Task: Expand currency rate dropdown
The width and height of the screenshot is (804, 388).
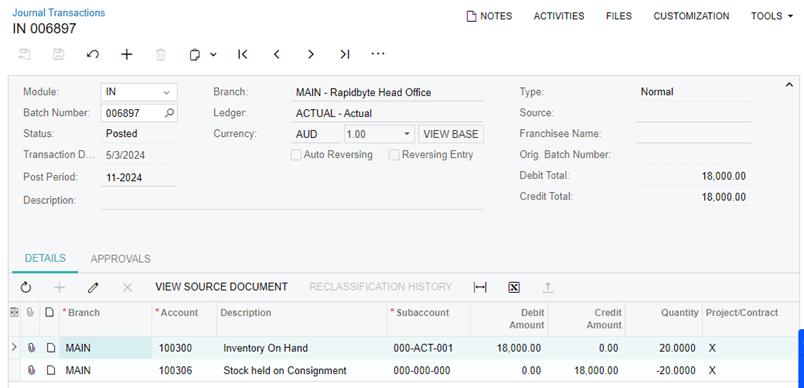Action: click(x=406, y=134)
